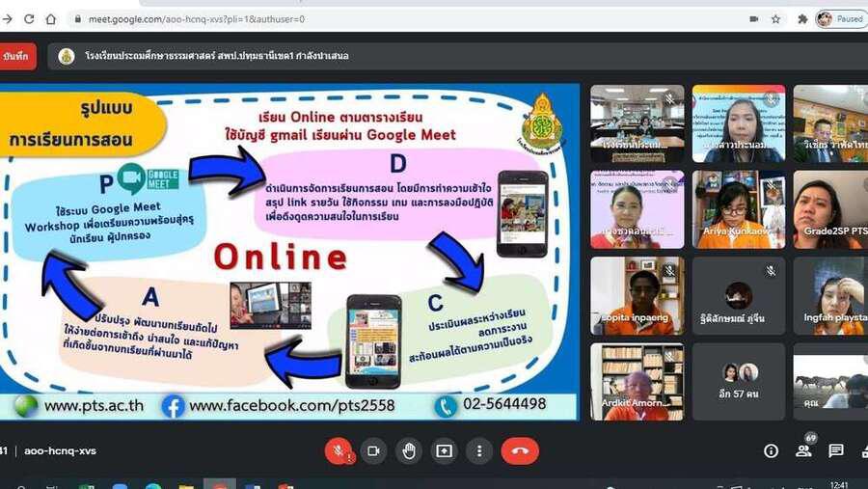
Task: Open the Paused Chrome profile menu
Action: tap(840, 18)
